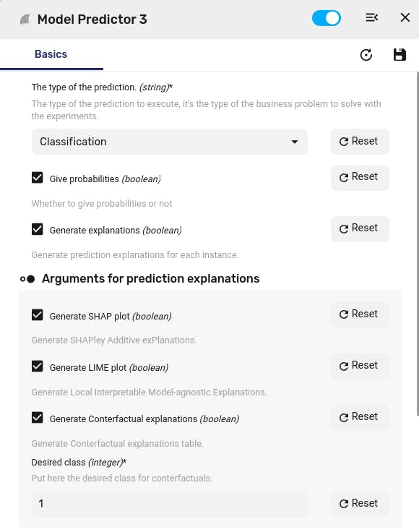Save settings with the floppy disk icon
The width and height of the screenshot is (419, 532).
click(399, 55)
